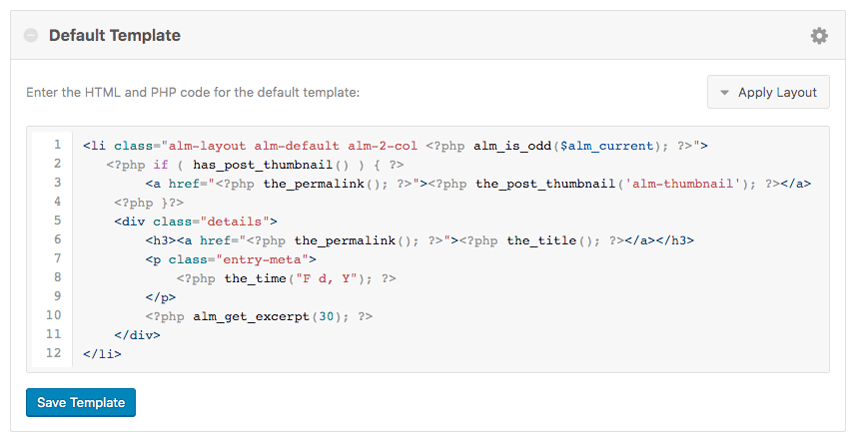The height and width of the screenshot is (442, 856).
Task: Click the Default Template heading
Action: (115, 35)
